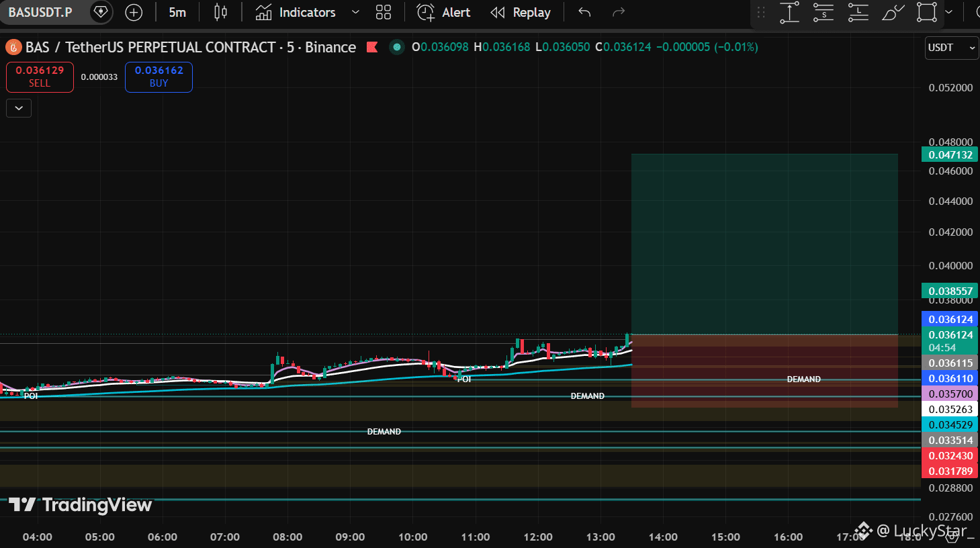Undo the last chart action
Viewport: 980px width, 548px height.
[584, 12]
